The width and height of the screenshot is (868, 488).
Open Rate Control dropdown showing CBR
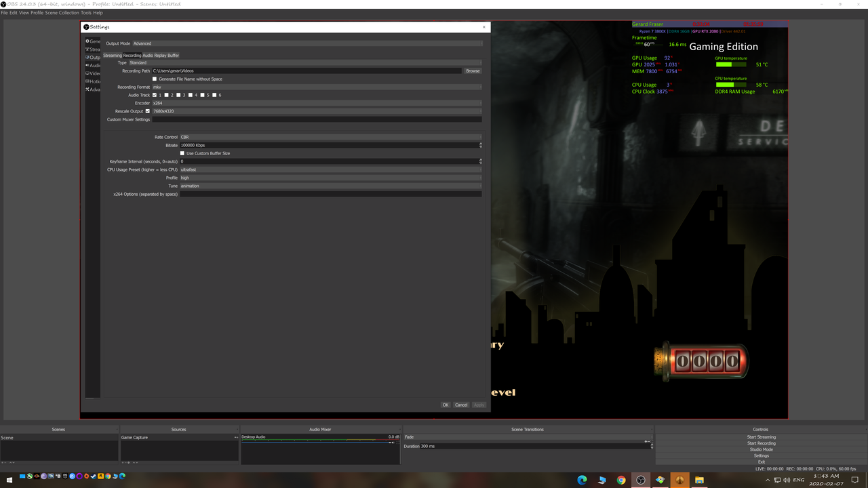pyautogui.click(x=331, y=137)
